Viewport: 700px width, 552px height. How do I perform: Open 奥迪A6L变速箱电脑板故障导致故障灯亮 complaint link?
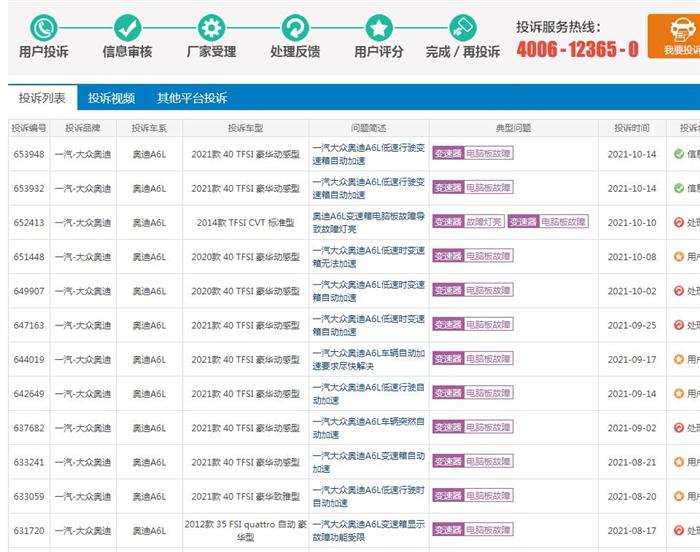[368, 222]
